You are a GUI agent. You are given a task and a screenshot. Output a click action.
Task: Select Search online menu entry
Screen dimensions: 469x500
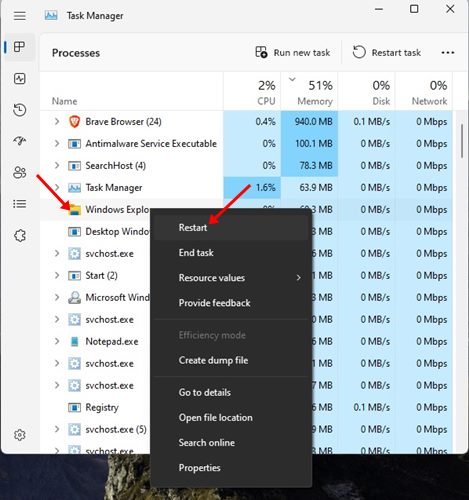coord(231,442)
